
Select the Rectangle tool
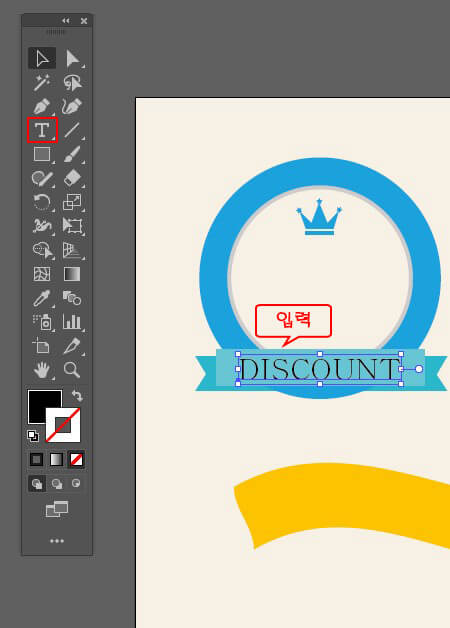pos(42,154)
